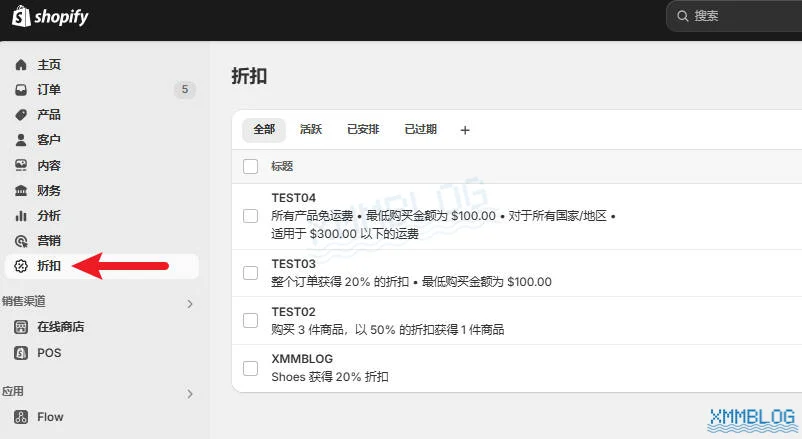Open 订单 in the sidebar

coord(49,90)
